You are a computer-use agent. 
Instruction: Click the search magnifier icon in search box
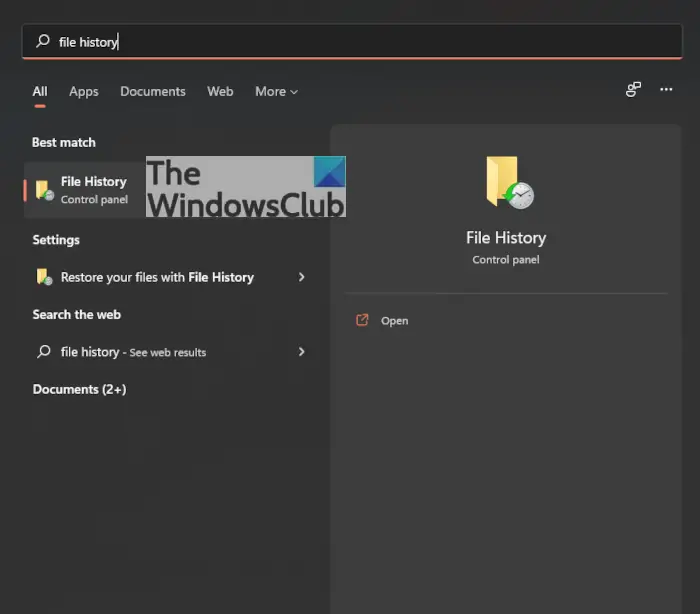43,41
